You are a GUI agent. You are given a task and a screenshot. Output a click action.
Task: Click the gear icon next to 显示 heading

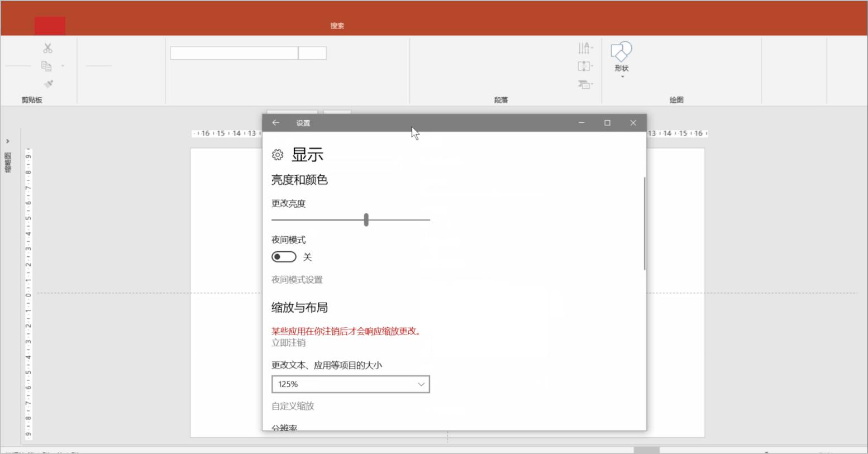click(x=278, y=155)
